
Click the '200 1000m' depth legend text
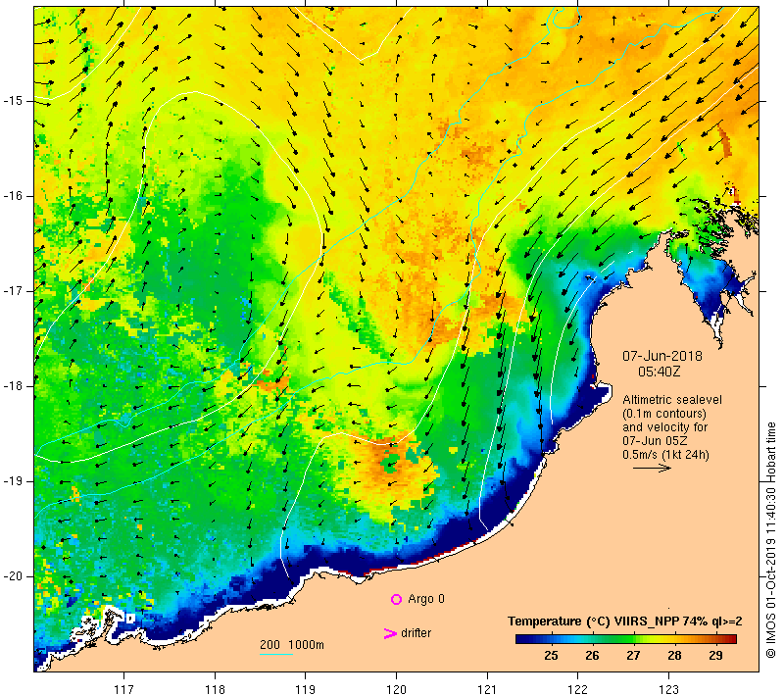click(x=292, y=644)
